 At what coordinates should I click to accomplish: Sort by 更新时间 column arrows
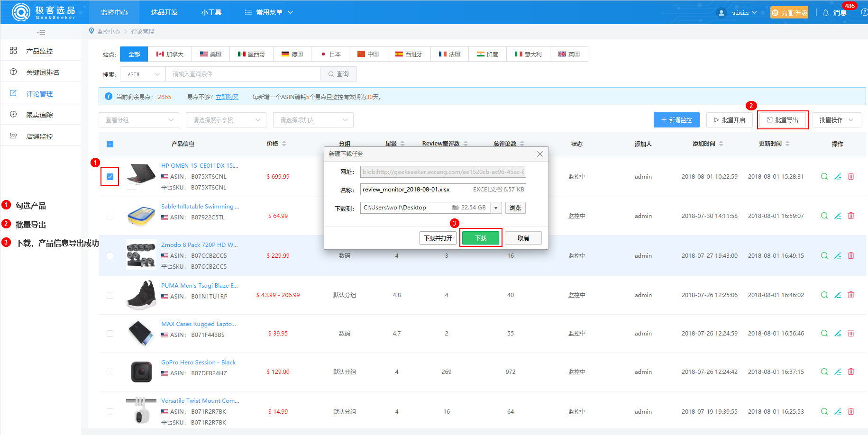(787, 144)
